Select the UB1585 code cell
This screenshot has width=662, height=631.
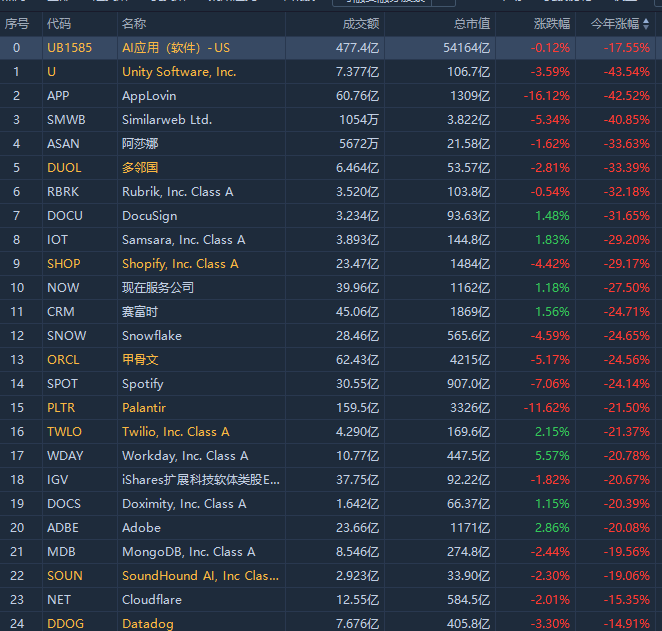(x=69, y=48)
